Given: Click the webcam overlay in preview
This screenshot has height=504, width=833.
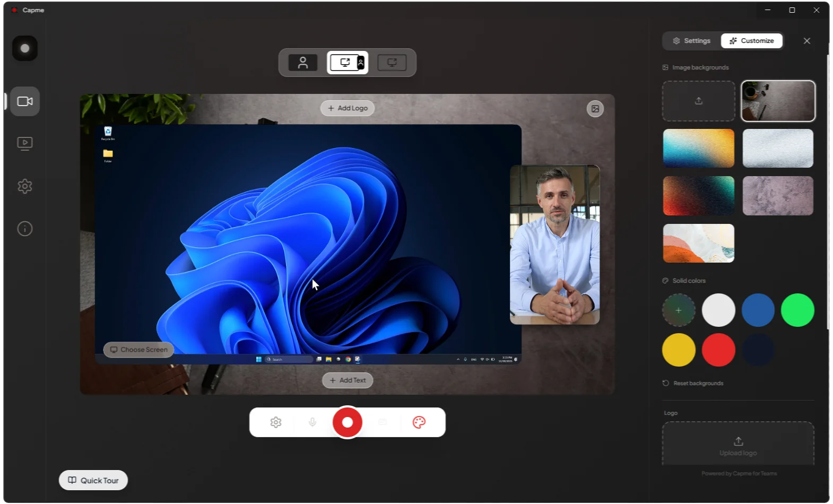Looking at the screenshot, I should pyautogui.click(x=554, y=245).
